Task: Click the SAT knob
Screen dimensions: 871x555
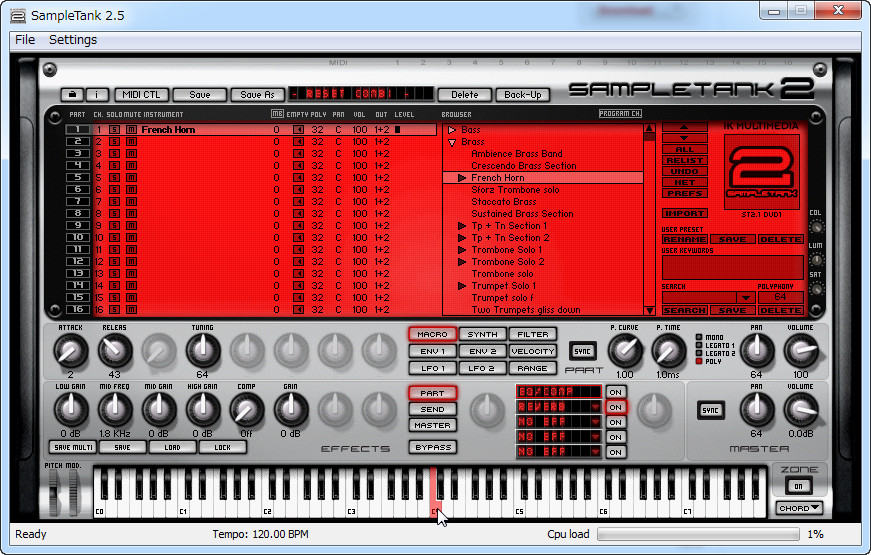Action: coord(816,289)
